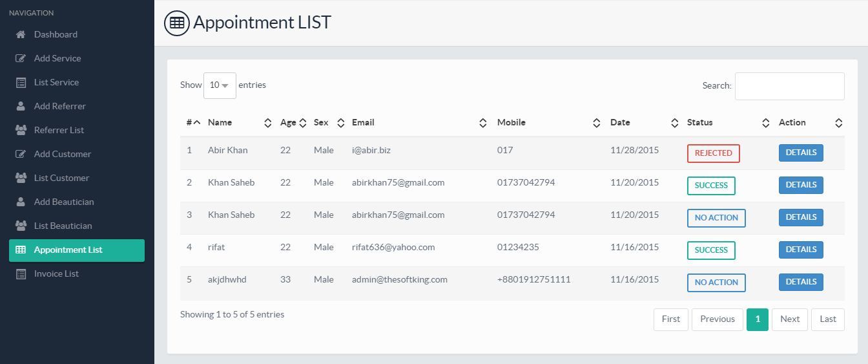Click the REJECTED status badge
This screenshot has height=364, width=868.
713,153
